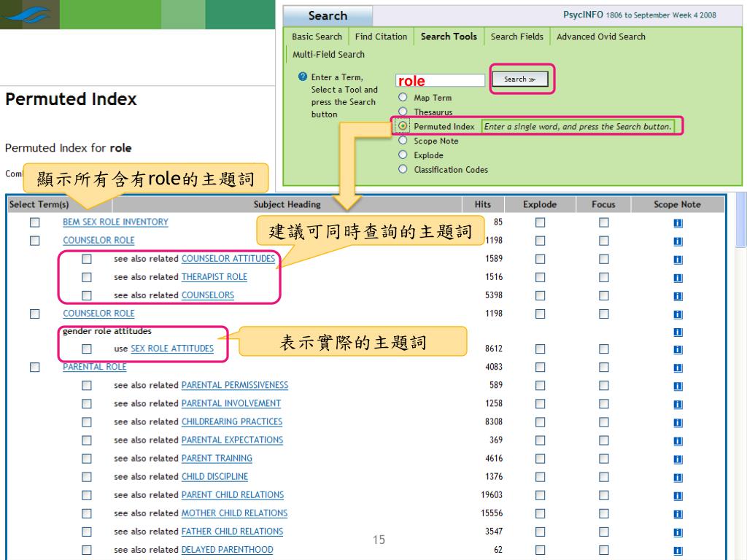Screen dimensions: 747x560
Task: Click the Scope Note column header
Action: [x=677, y=204]
